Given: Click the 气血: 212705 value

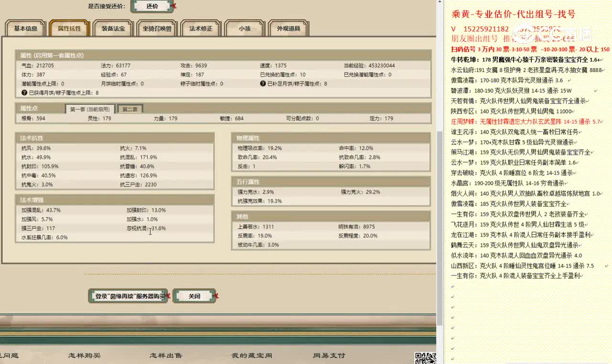Looking at the screenshot, I should [x=38, y=65].
